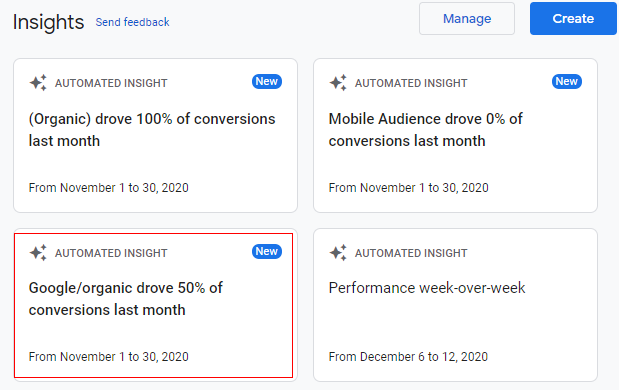
Task: Select the Insights page heading
Action: point(48,22)
